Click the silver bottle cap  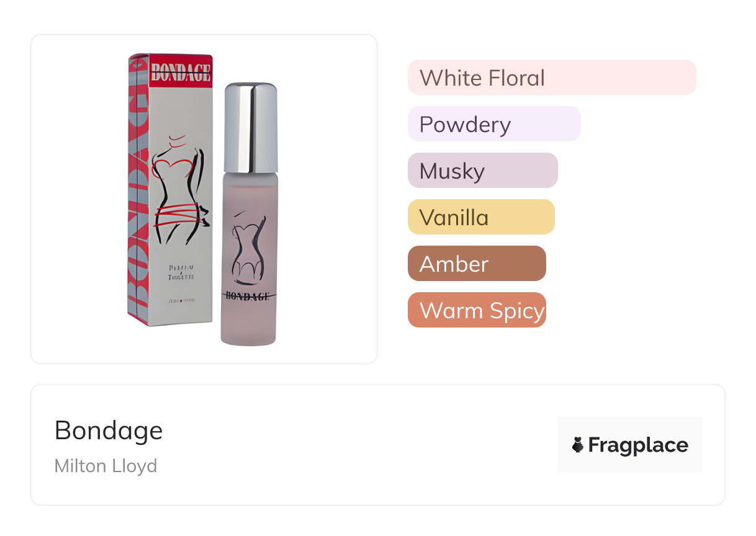coord(250,127)
